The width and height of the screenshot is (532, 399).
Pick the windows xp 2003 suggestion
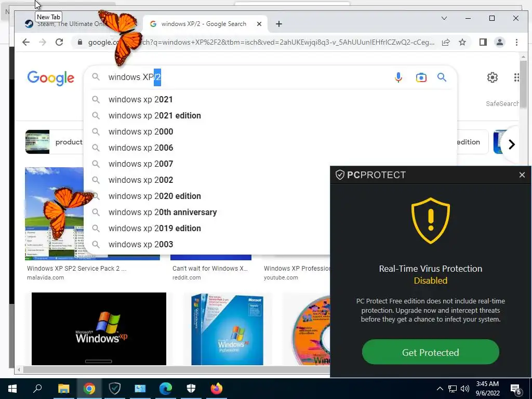pos(207,244)
